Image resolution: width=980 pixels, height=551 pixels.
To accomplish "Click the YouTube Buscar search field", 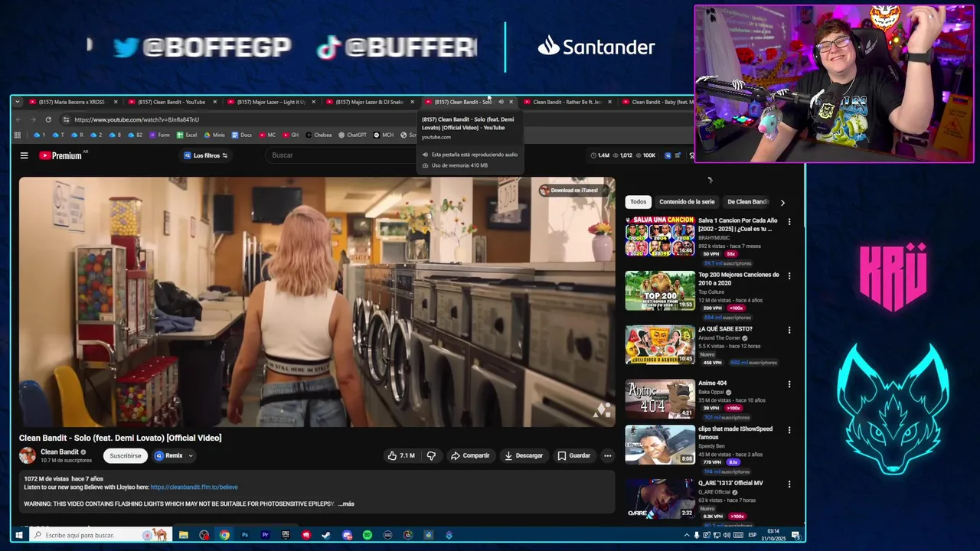I will coord(341,155).
